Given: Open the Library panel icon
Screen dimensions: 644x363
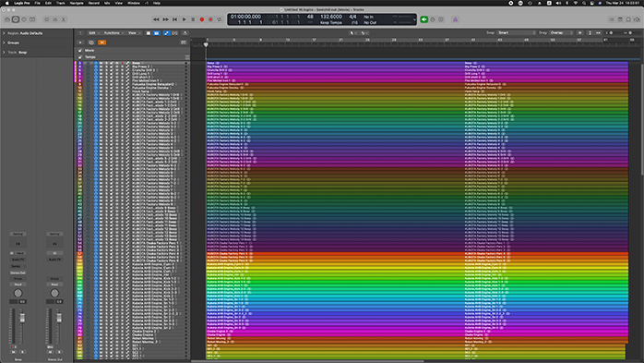Looking at the screenshot, I should [7, 19].
